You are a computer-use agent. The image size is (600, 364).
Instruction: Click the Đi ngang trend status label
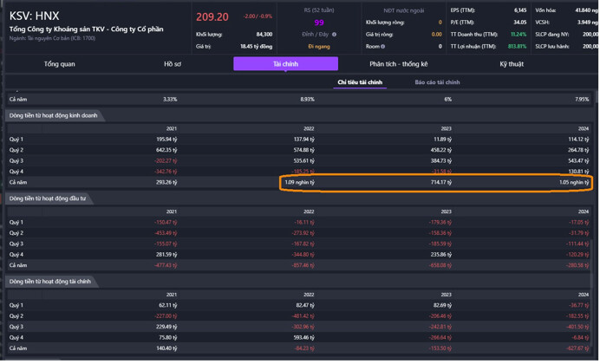pyautogui.click(x=319, y=47)
